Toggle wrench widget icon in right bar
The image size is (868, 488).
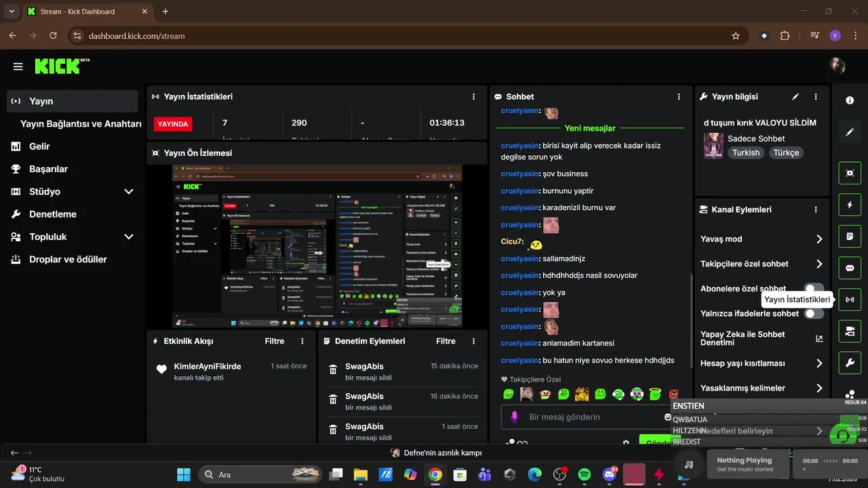pos(850,363)
